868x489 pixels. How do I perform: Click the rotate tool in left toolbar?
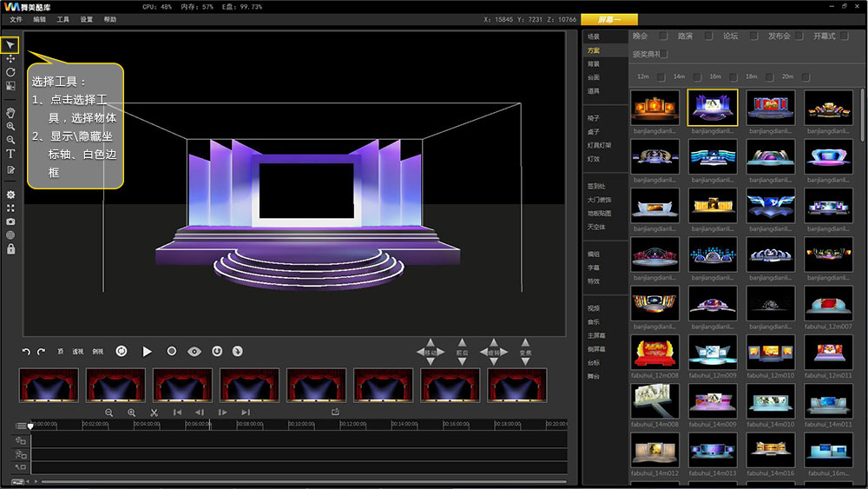(10, 72)
